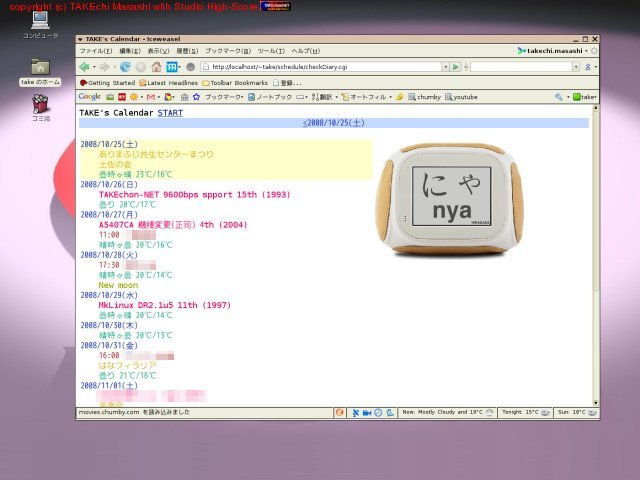
Task: Expand the Google toolbar ブックマーク dropdown
Action: click(224, 97)
